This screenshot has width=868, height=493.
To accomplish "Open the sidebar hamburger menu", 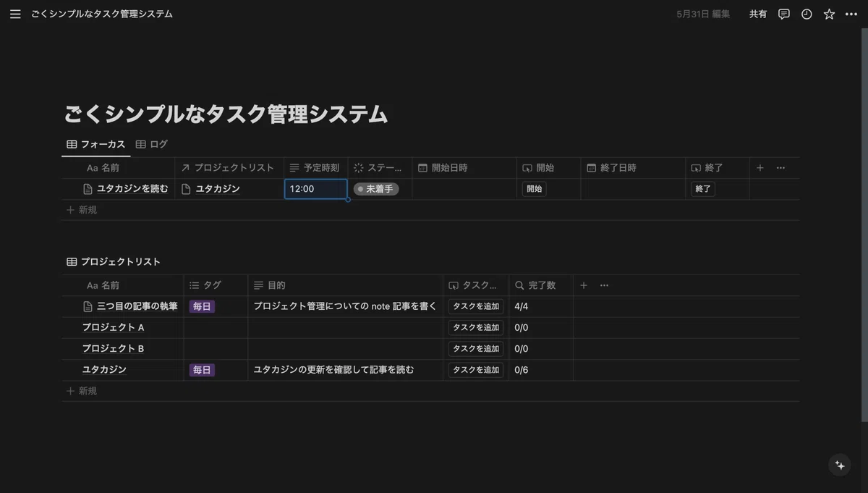I will pos(15,14).
